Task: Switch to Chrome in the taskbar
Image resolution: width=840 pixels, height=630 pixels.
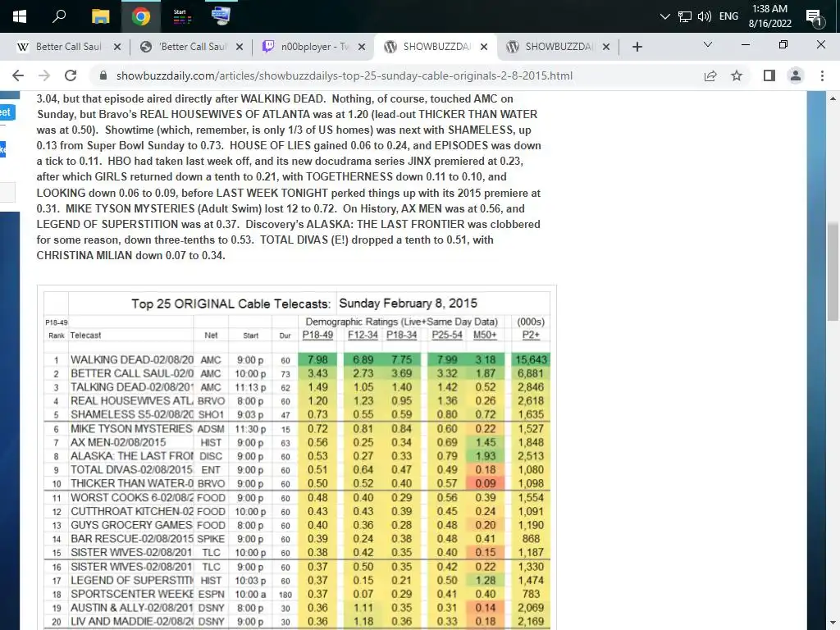Action: [141, 16]
